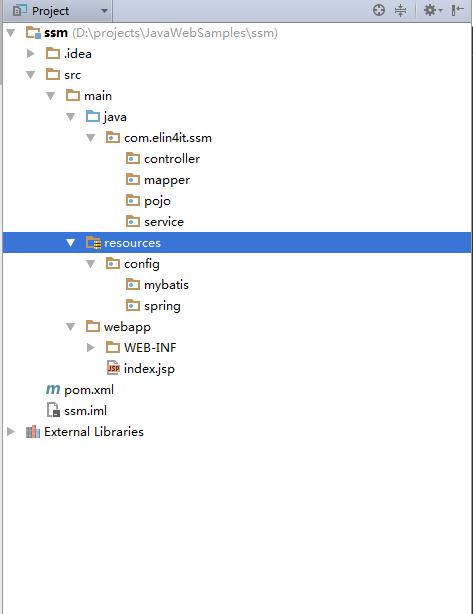The image size is (473, 614).
Task: Click the WEB-INF folder icon
Action: (x=113, y=347)
